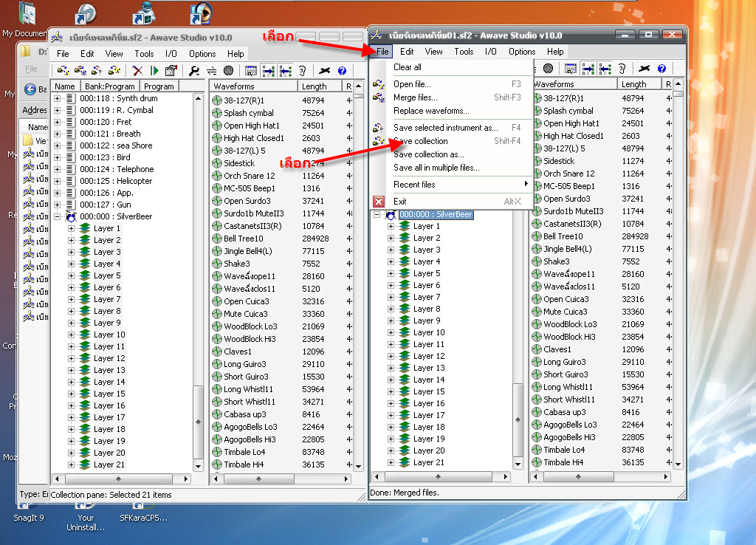
Task: Expand Layer 15 in right window tree
Action: pos(391,391)
